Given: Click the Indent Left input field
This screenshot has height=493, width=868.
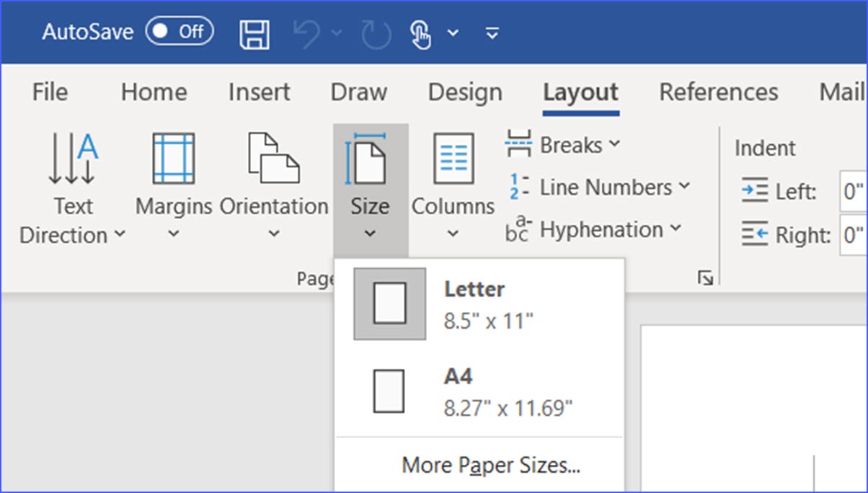Looking at the screenshot, I should pyautogui.click(x=855, y=192).
